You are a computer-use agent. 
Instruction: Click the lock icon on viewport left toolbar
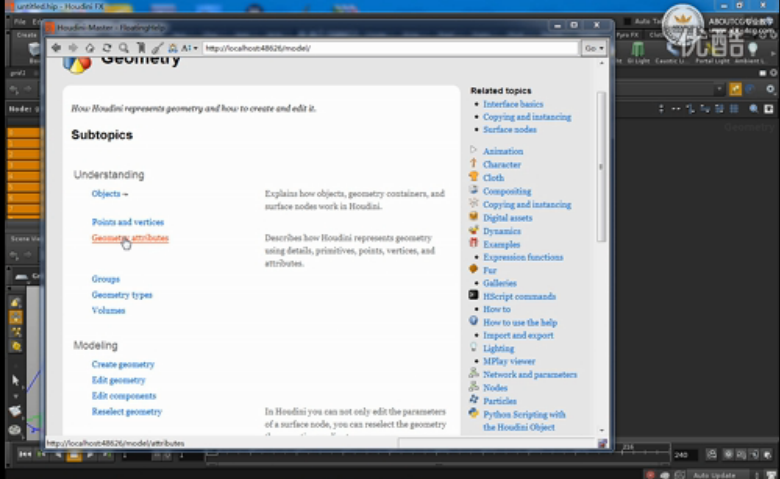pyautogui.click(x=15, y=302)
